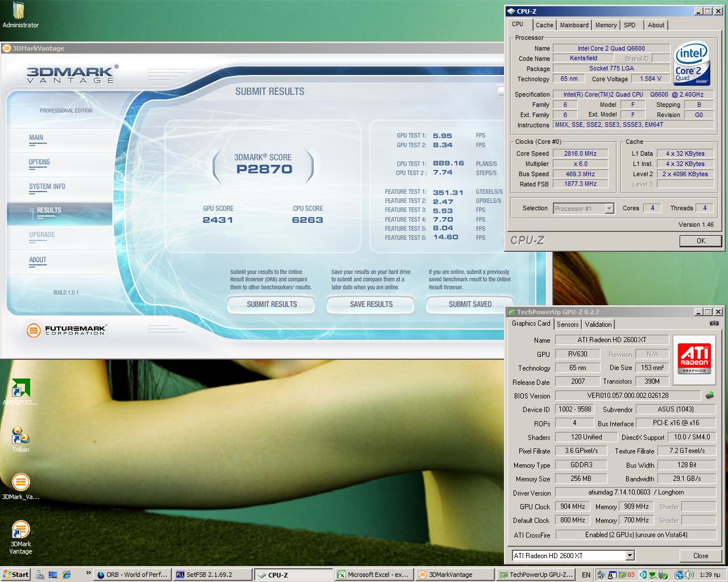Screen dimensions: 728x582
Task: Click the P2870 3DMark score
Action: (264, 169)
